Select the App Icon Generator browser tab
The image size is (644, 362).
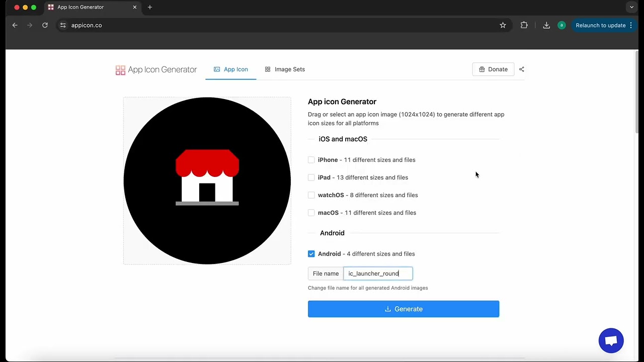click(x=92, y=7)
